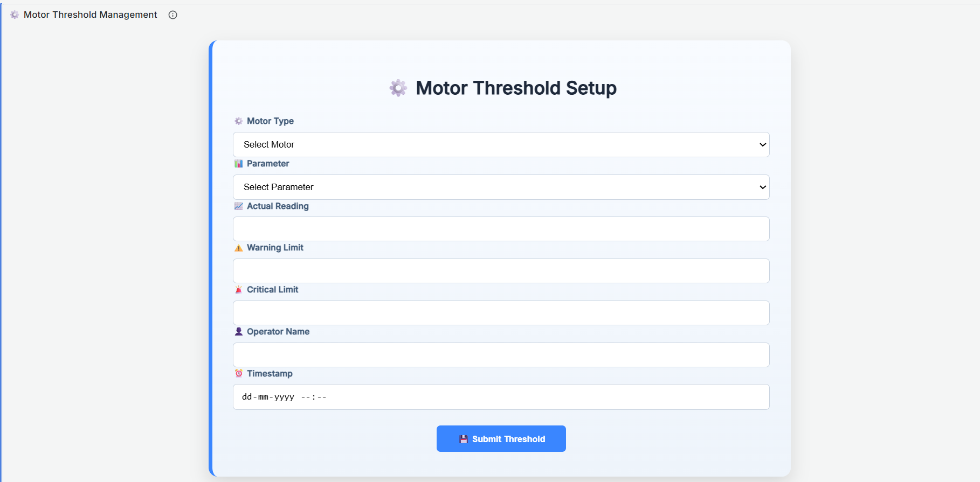Click the bar chart icon next to Parameter

click(239, 164)
